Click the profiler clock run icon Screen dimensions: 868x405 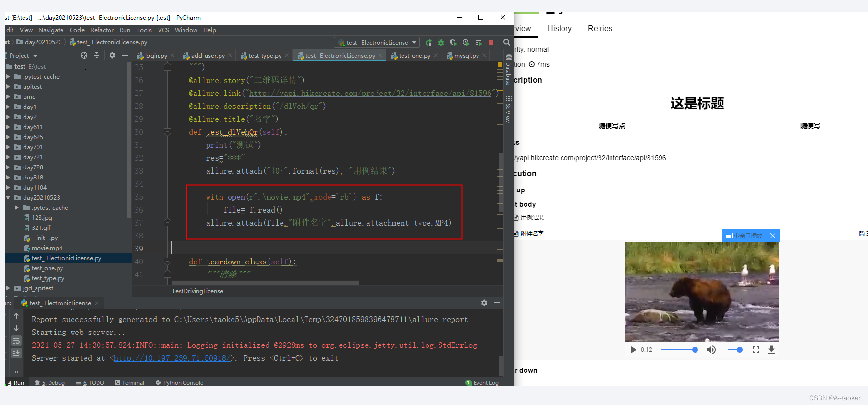(465, 42)
